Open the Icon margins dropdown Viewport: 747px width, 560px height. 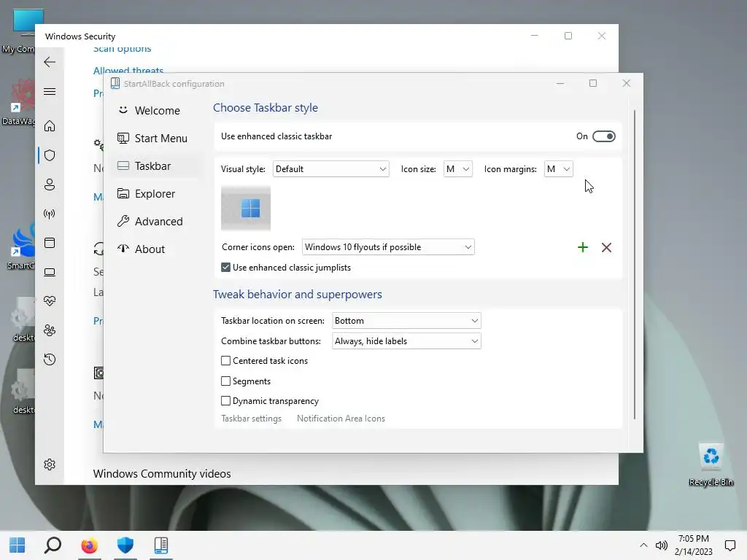(x=558, y=169)
